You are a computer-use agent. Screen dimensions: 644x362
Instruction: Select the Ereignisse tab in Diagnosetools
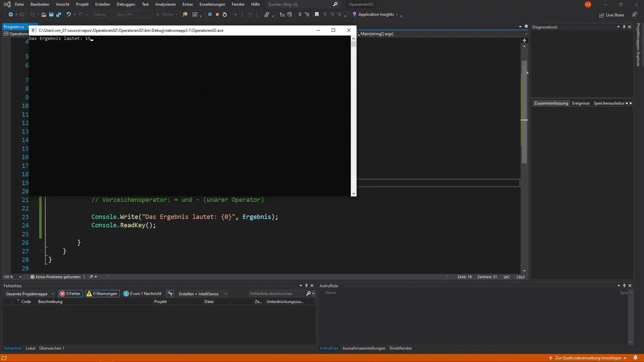pos(581,103)
